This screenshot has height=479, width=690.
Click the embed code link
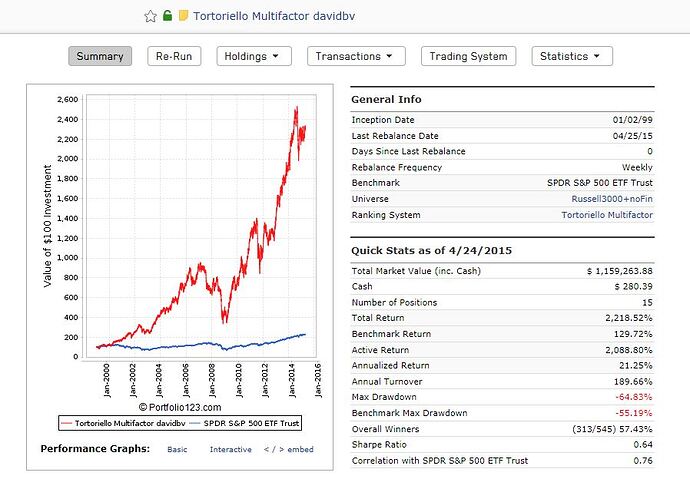pos(289,450)
